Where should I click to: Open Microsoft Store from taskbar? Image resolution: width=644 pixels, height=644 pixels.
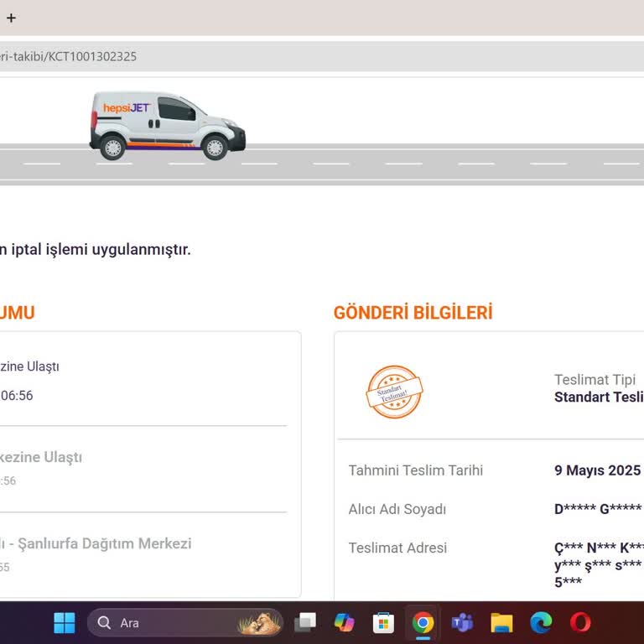(x=383, y=623)
